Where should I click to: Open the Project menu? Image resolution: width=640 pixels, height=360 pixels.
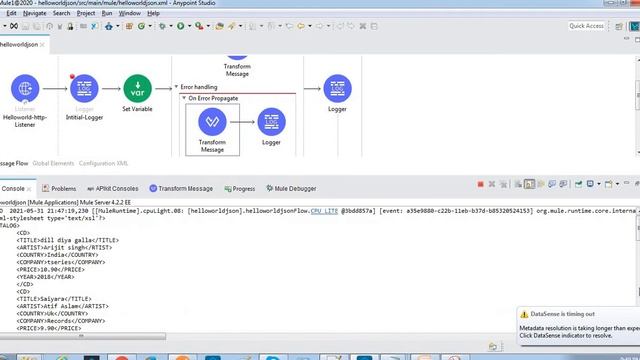click(86, 13)
